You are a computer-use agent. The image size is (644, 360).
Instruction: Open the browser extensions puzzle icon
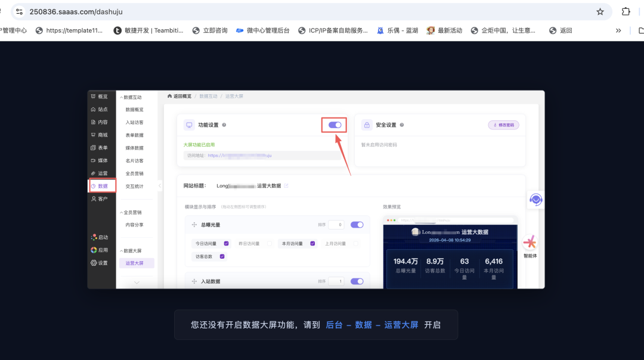pos(626,12)
